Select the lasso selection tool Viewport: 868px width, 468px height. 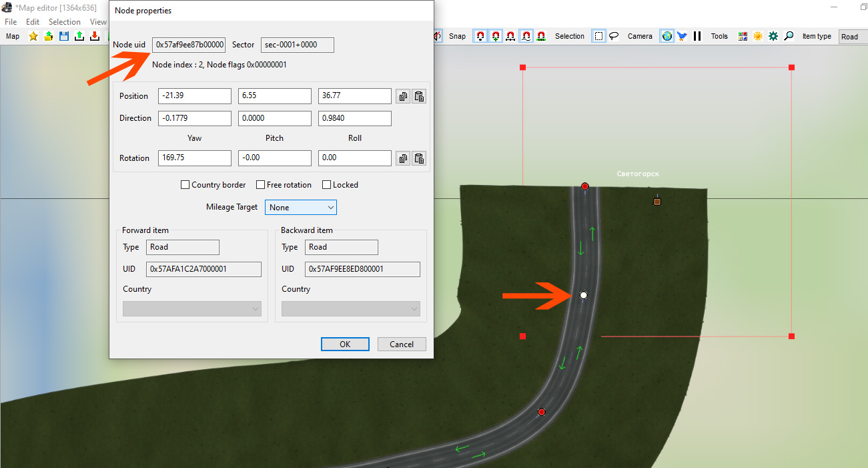click(x=614, y=36)
